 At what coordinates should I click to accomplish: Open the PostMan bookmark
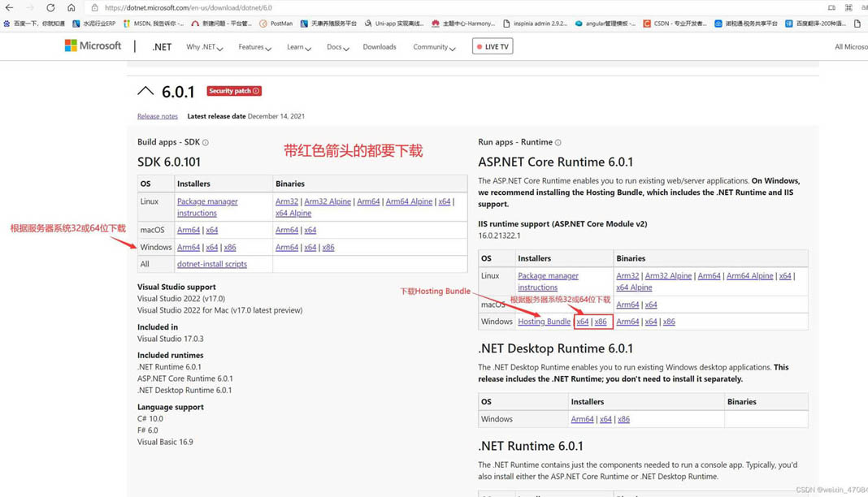pos(276,24)
